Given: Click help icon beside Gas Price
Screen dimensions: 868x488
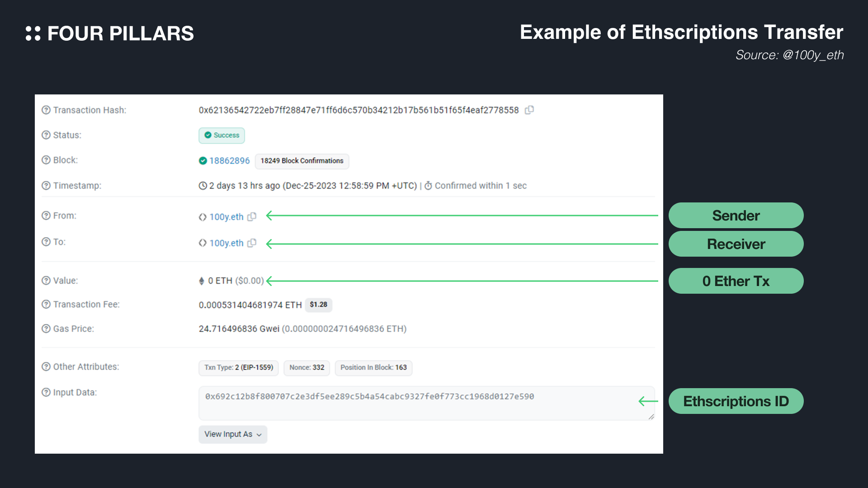Looking at the screenshot, I should click(46, 328).
